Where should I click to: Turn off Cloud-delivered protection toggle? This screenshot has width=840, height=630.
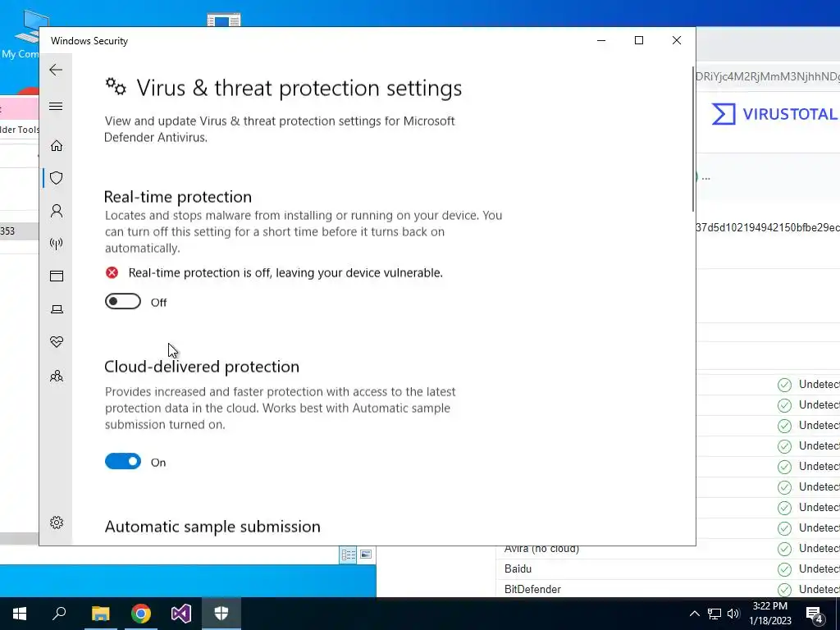pos(123,461)
